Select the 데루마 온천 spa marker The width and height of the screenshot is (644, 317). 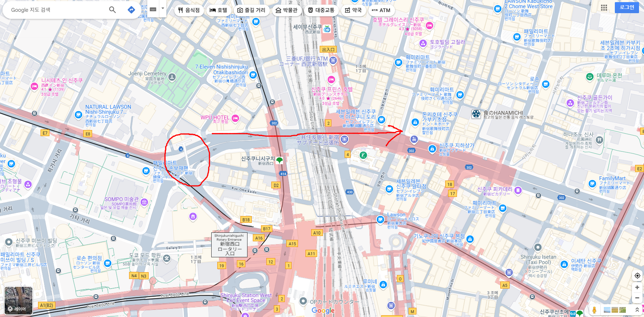[590, 76]
